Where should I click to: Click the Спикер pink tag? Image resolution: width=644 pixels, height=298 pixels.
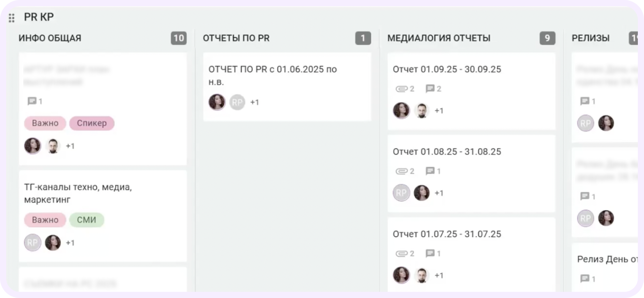92,123
